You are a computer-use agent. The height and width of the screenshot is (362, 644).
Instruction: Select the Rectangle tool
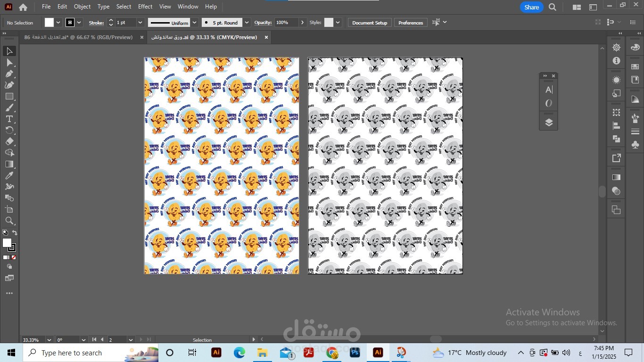pos(9,96)
